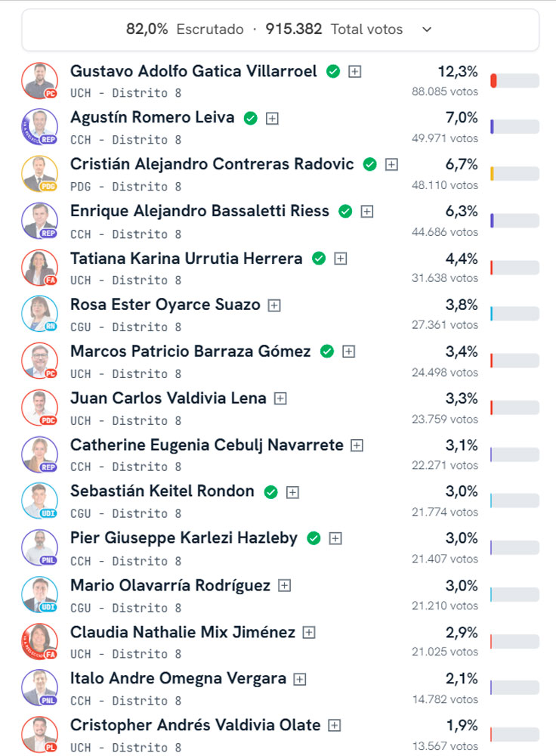The height and width of the screenshot is (756, 556).
Task: Click the plus box beside Italo Andre Omegna Vergara
Action: [300, 679]
